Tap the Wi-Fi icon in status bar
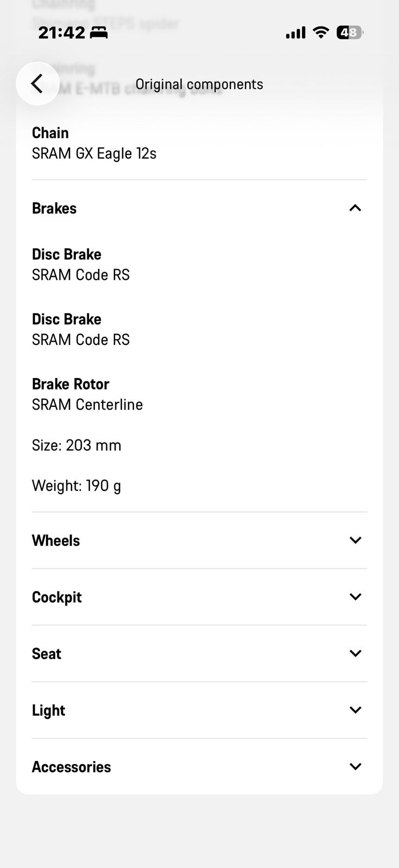 click(321, 33)
